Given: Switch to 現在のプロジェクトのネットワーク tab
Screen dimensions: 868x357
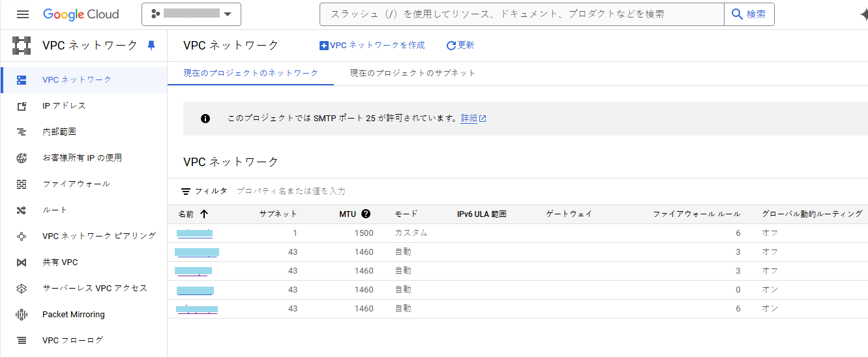Looking at the screenshot, I should (250, 73).
